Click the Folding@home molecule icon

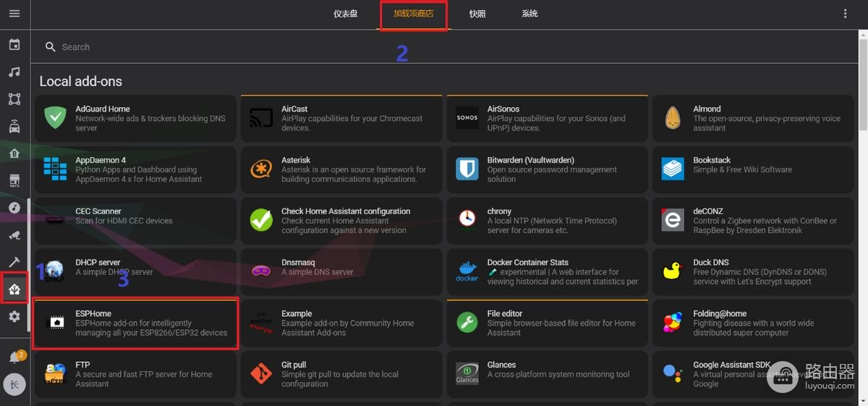point(673,323)
